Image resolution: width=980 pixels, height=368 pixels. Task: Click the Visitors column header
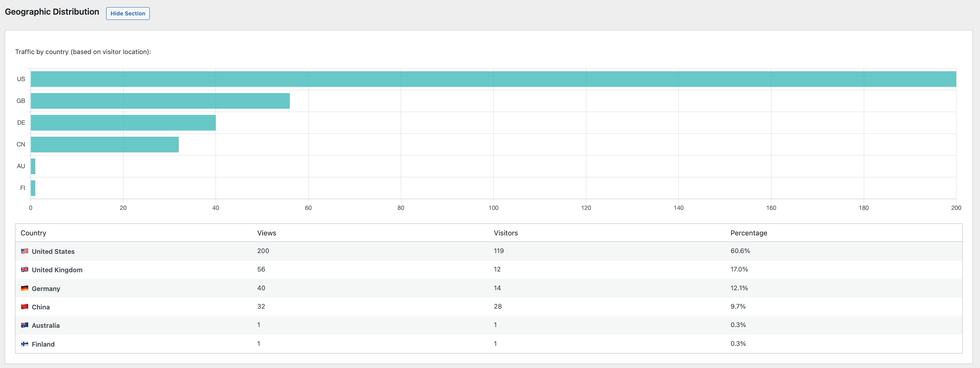(x=506, y=233)
